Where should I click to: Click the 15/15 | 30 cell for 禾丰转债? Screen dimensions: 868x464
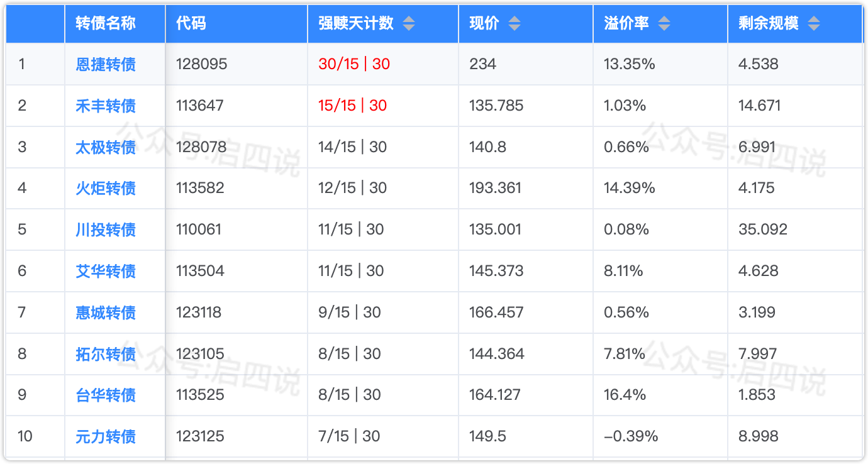coord(353,106)
